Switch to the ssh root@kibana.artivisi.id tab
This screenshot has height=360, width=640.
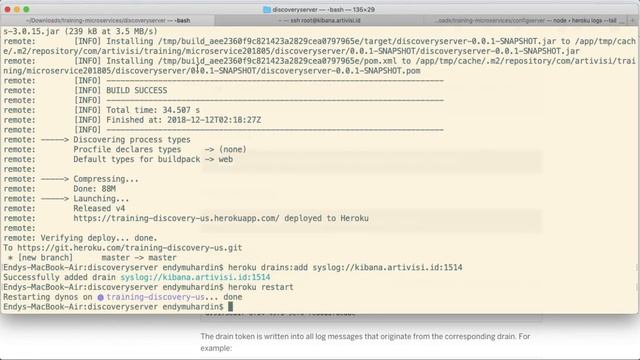[319, 20]
